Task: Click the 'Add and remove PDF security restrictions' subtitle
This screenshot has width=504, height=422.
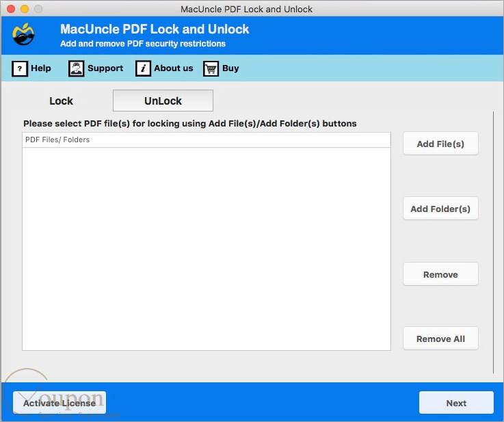Action: tap(143, 44)
